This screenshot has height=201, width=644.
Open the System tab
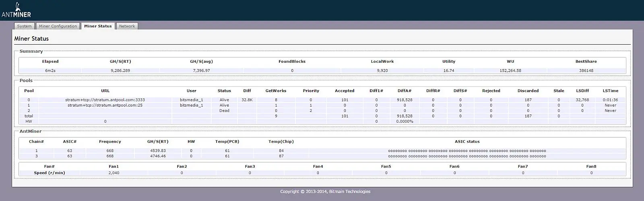tap(24, 26)
